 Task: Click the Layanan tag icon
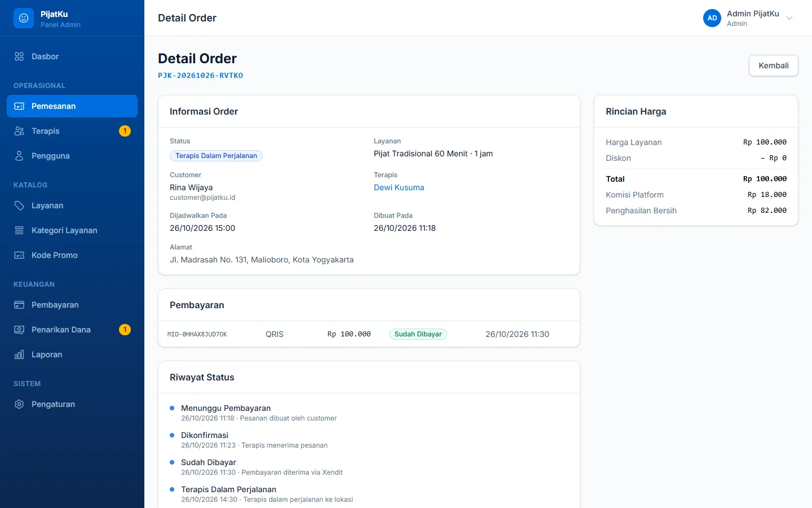(19, 205)
